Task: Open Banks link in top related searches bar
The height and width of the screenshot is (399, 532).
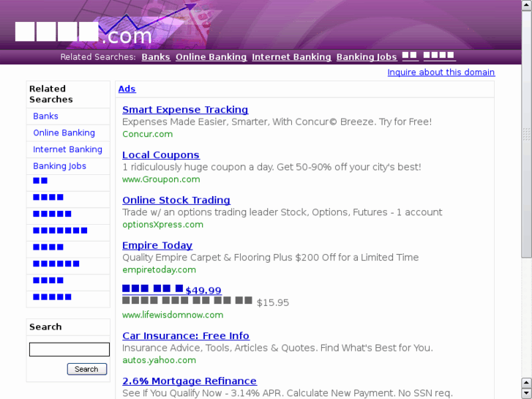Action: pos(156,57)
